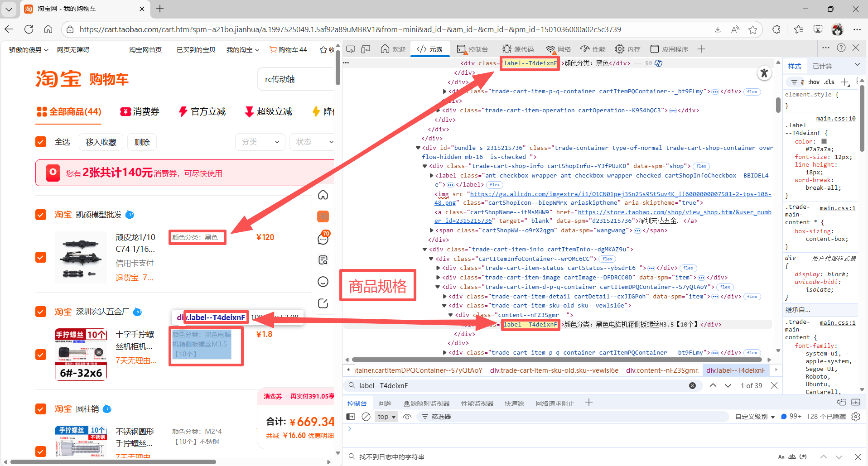Screen dimensions: 868x466
Task: Open the feedback edit icon in floating sidebar
Action: pyautogui.click(x=323, y=303)
